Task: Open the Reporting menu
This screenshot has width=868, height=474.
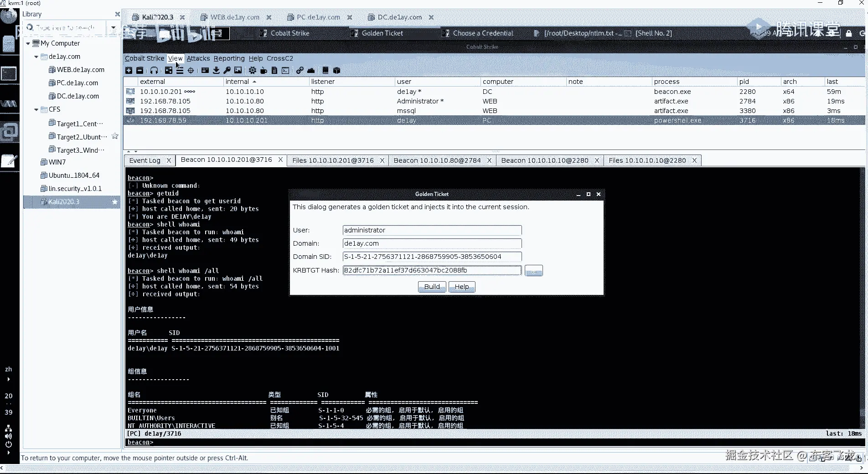Action: coord(229,58)
